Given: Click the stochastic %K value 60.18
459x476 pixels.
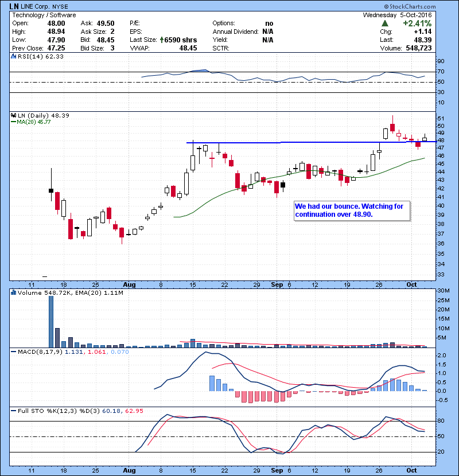Looking at the screenshot, I should tap(111, 411).
